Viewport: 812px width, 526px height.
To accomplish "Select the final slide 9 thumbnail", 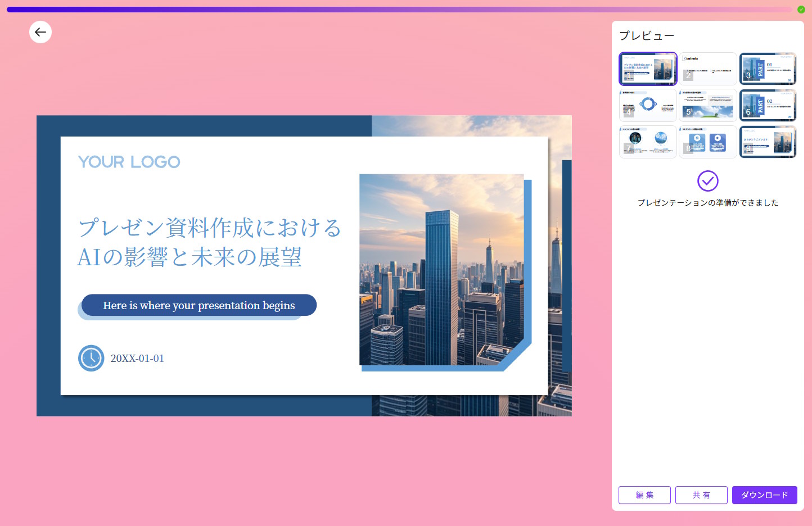I will [x=768, y=142].
